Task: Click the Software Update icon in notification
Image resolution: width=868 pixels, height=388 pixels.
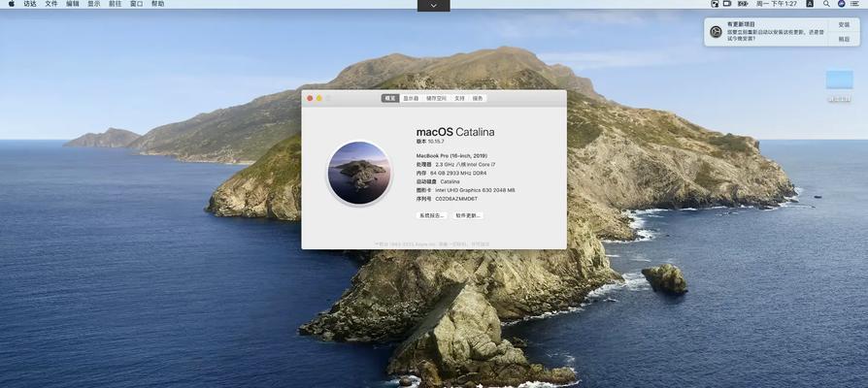Action: pyautogui.click(x=716, y=32)
